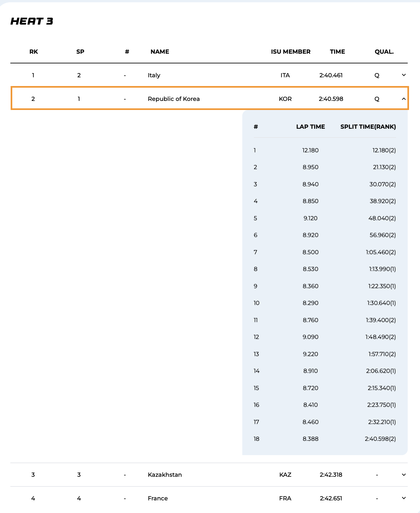Click Italy's finishing time 2:40.461
Image resolution: width=420 pixels, height=513 pixels.
[x=331, y=75]
